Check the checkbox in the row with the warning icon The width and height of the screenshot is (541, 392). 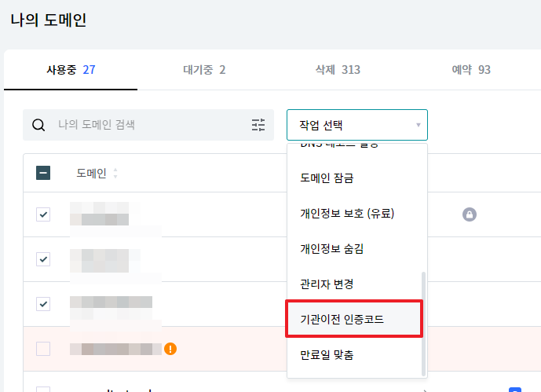(x=43, y=349)
